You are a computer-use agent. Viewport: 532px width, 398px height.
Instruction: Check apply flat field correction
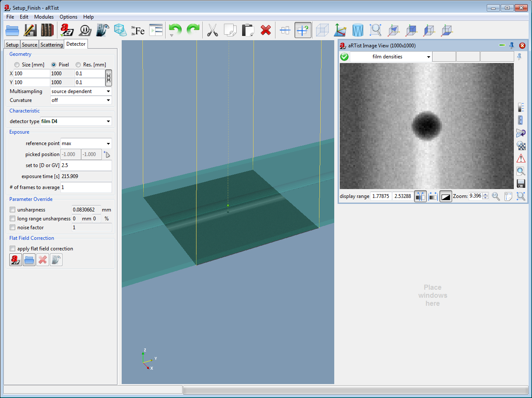click(13, 249)
